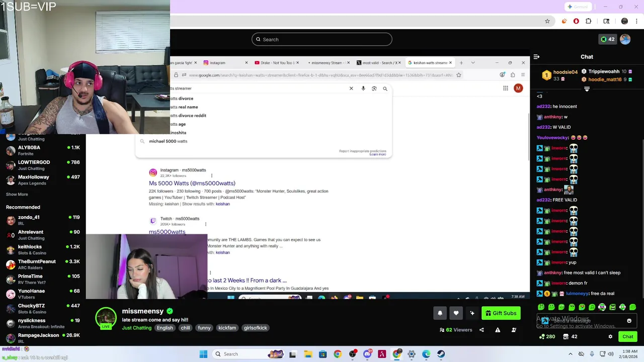Click Show more under followed channels
Screen dimensions: 644x362
(x=17, y=195)
